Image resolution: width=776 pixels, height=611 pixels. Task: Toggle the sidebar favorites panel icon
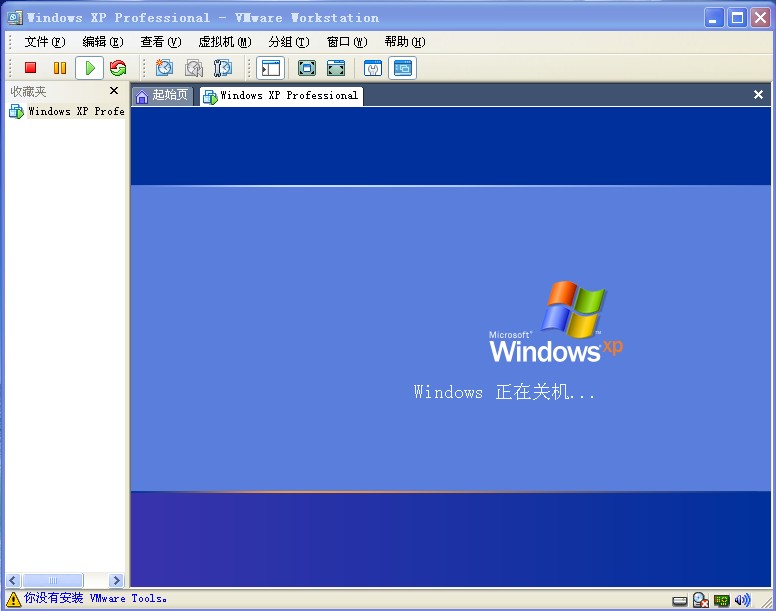pyautogui.click(x=270, y=68)
